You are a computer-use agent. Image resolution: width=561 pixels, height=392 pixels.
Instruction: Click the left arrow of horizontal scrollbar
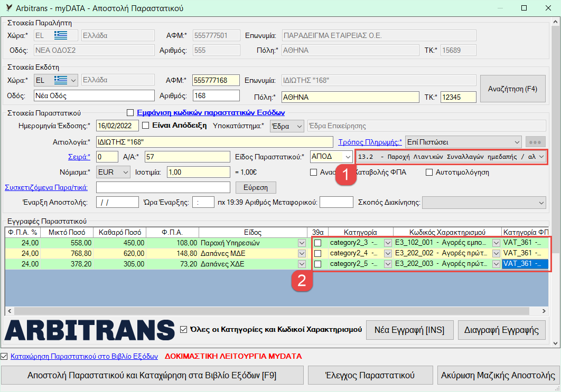(x=10, y=311)
